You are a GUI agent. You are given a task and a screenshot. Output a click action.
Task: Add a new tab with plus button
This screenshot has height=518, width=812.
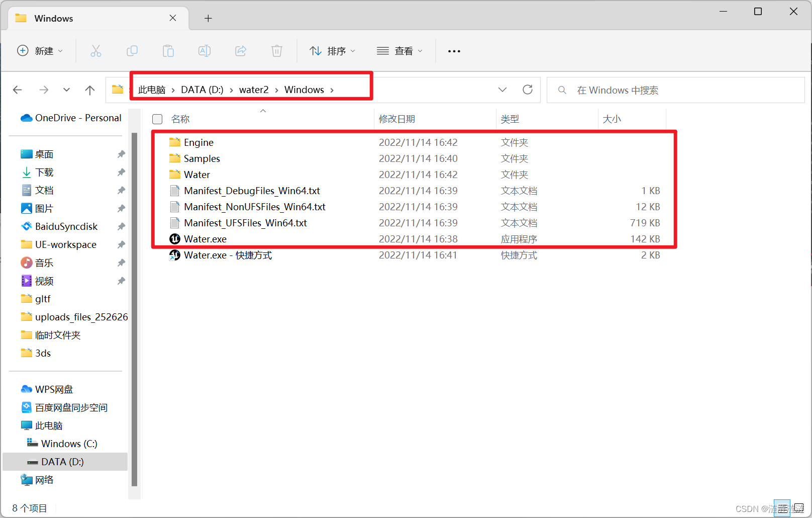click(208, 19)
